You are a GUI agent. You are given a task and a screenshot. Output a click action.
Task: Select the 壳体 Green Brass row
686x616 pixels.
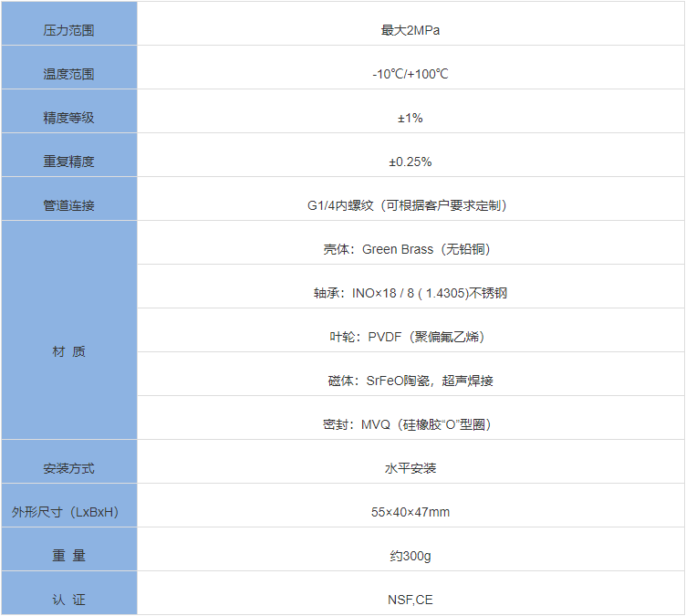point(410,249)
